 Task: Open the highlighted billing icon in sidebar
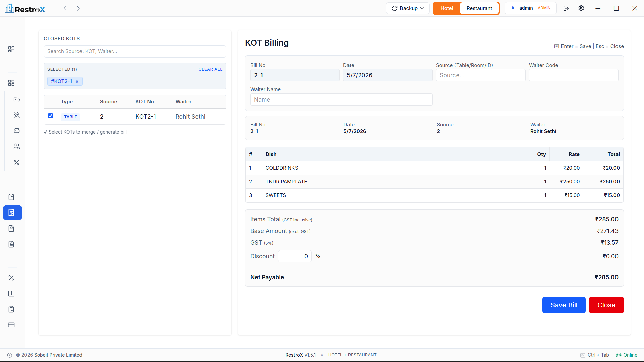click(12, 213)
